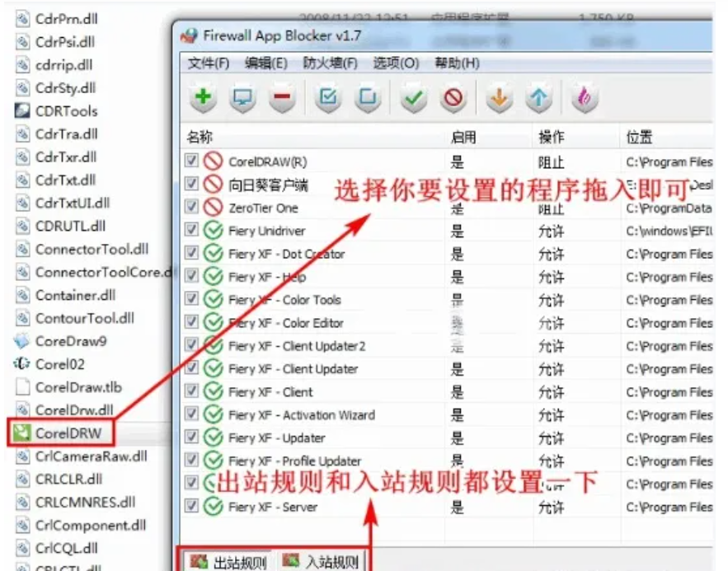
Task: Select the Fiery XF - Color Editor row
Action: click(447, 322)
